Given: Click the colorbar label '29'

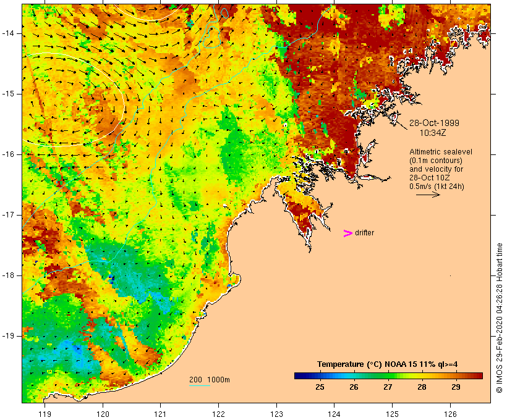Looking at the screenshot, I should click(456, 387).
